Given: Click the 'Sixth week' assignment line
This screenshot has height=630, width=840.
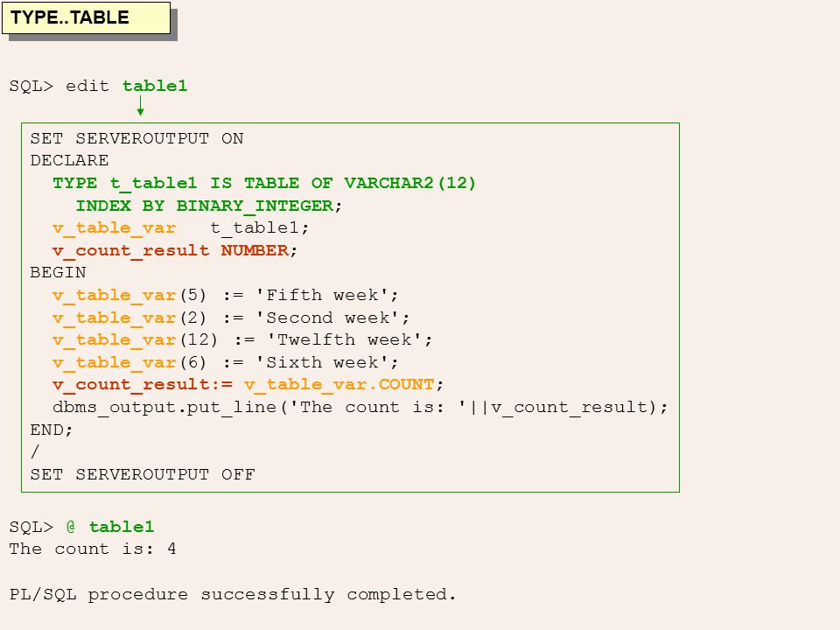Looking at the screenshot, I should 225,362.
